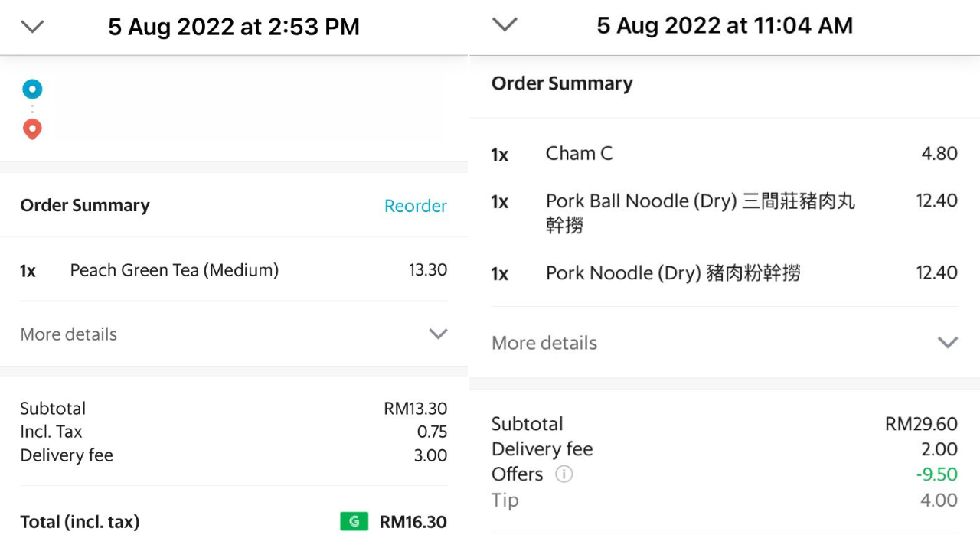This screenshot has width=980, height=551.
Task: Expand More details under Pork Noodle order
Action: (948, 342)
